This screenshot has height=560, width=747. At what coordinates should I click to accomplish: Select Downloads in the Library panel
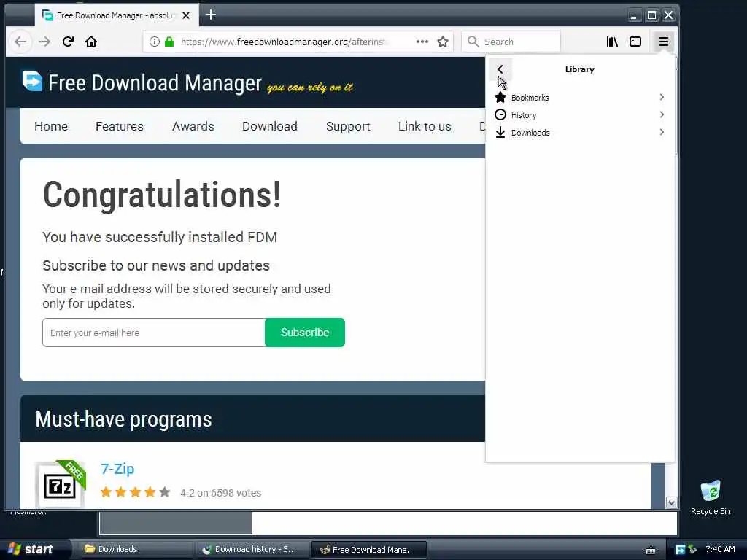(580, 133)
